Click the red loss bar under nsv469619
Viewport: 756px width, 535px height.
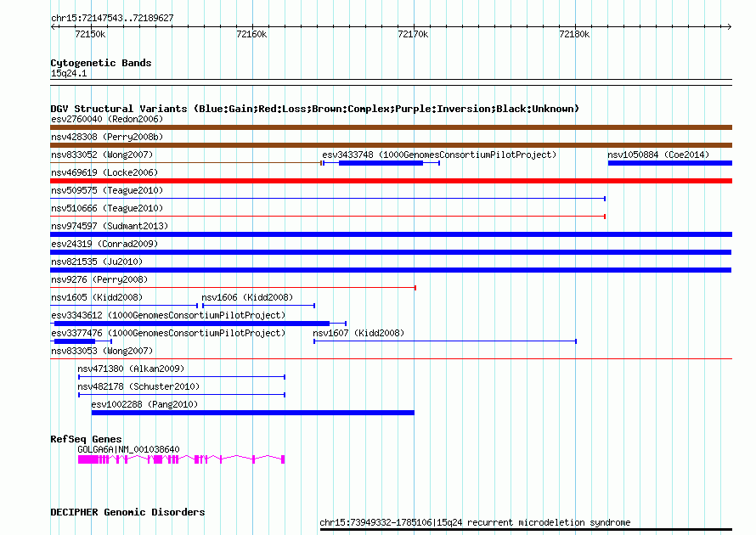tap(391, 181)
